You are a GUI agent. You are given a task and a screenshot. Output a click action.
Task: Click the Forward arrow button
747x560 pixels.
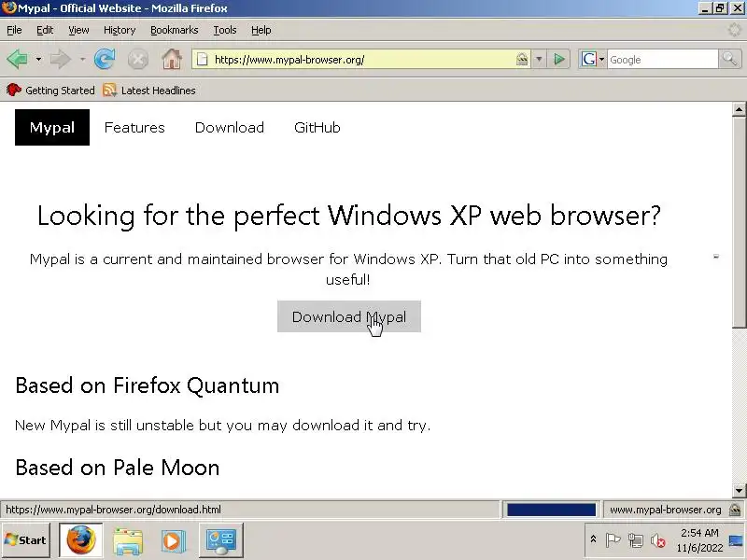point(60,60)
